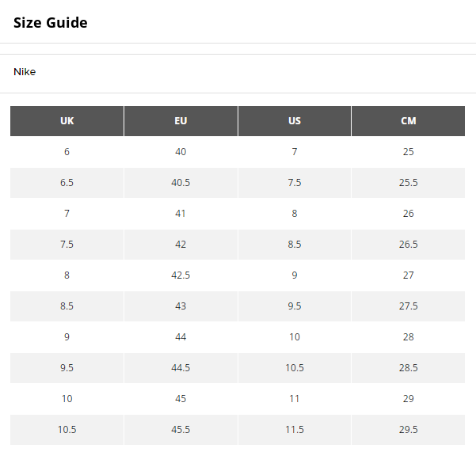Click the 25 CM cell
This screenshot has height=452, width=476.
(409, 152)
